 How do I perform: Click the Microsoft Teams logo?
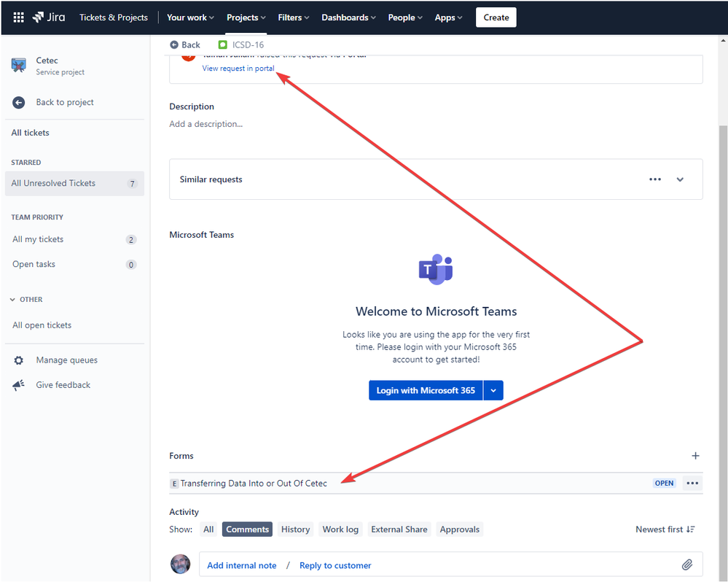tap(436, 269)
